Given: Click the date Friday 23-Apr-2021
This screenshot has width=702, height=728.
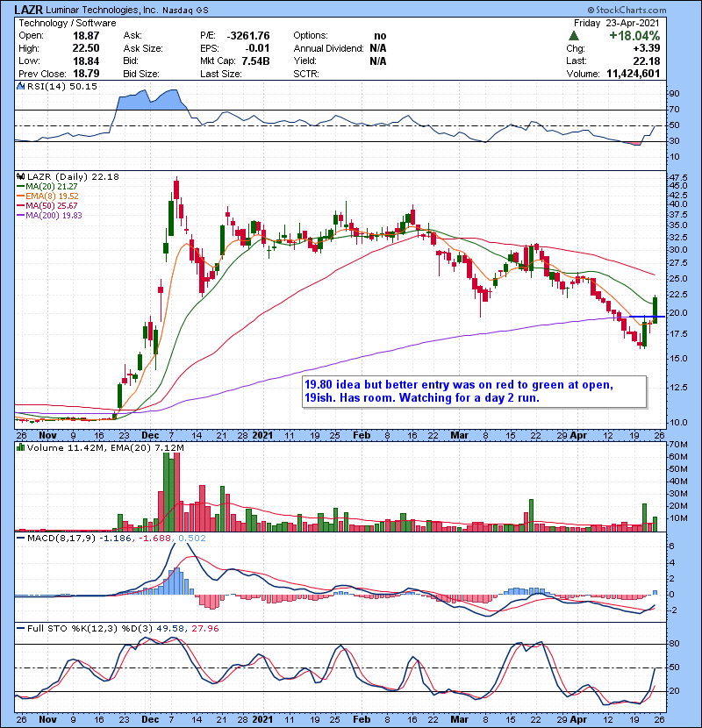Looking at the screenshot, I should pyautogui.click(x=617, y=23).
